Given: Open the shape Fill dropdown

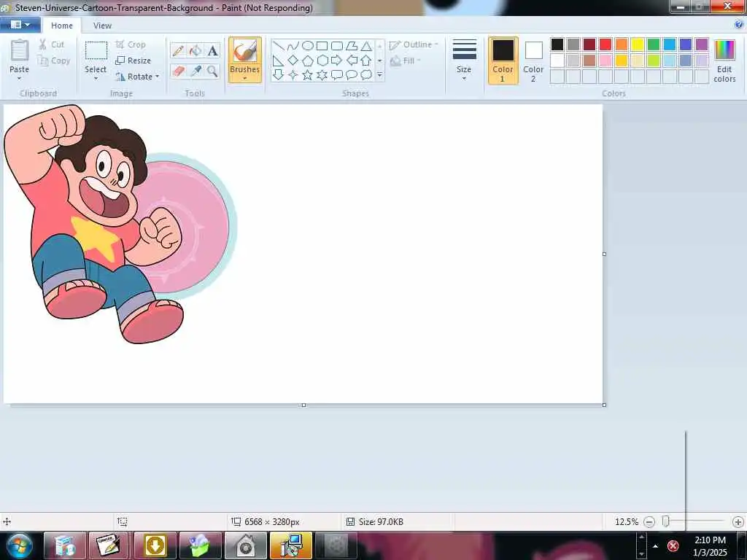Looking at the screenshot, I should [x=406, y=61].
